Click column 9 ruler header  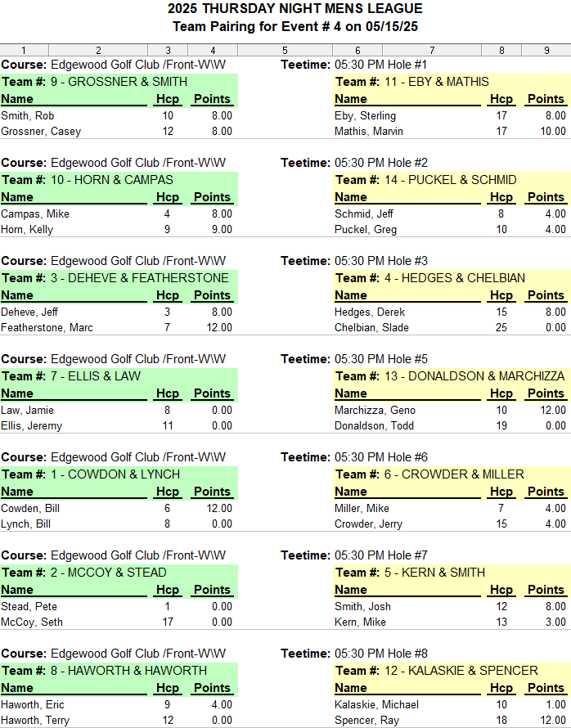coord(546,50)
